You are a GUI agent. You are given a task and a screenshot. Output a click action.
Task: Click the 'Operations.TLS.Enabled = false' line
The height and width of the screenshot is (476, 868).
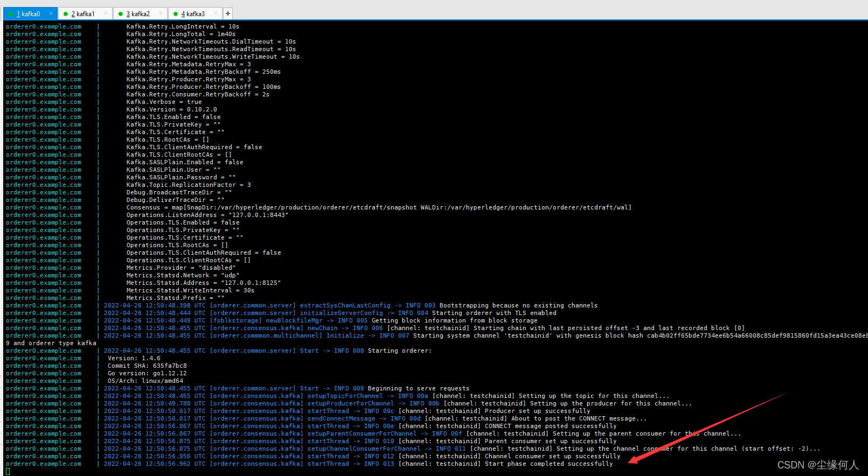pyautogui.click(x=183, y=222)
